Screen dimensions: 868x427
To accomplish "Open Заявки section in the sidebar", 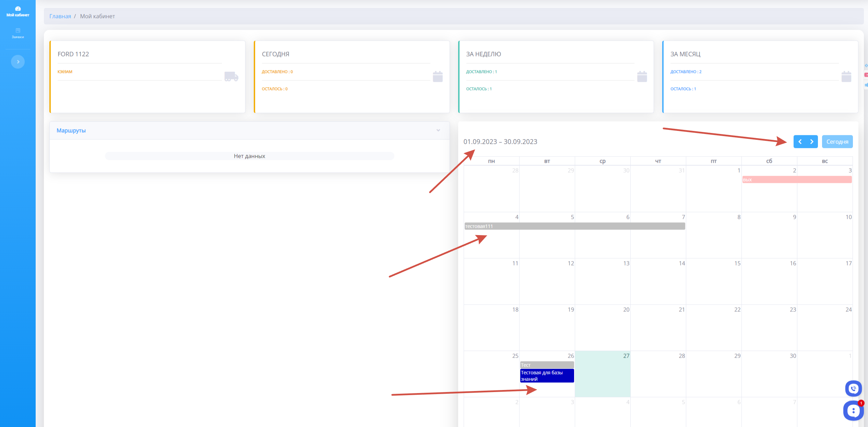I will (18, 33).
